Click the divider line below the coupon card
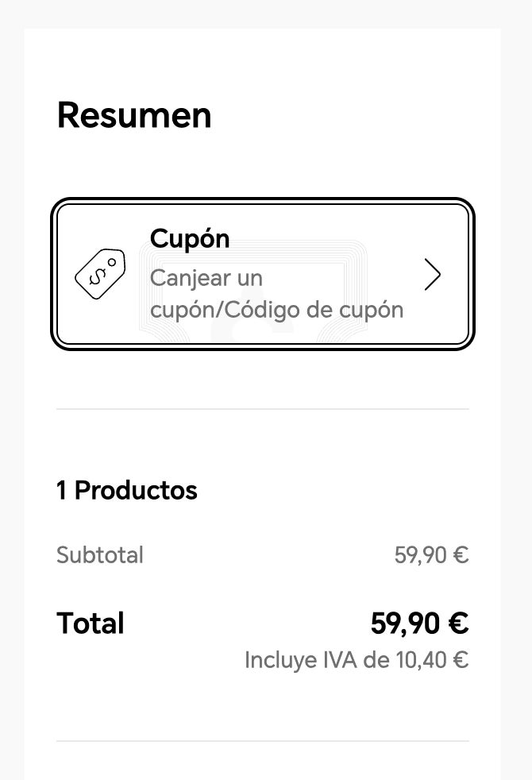 click(262, 409)
